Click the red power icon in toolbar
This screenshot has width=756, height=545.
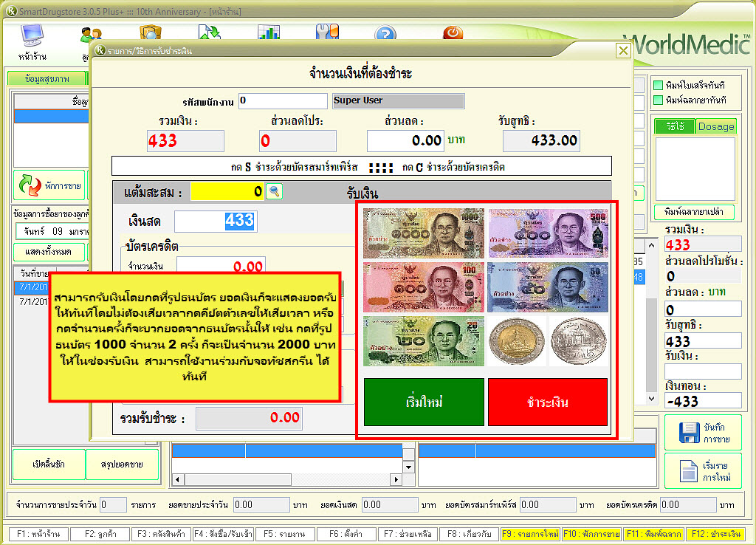click(453, 34)
